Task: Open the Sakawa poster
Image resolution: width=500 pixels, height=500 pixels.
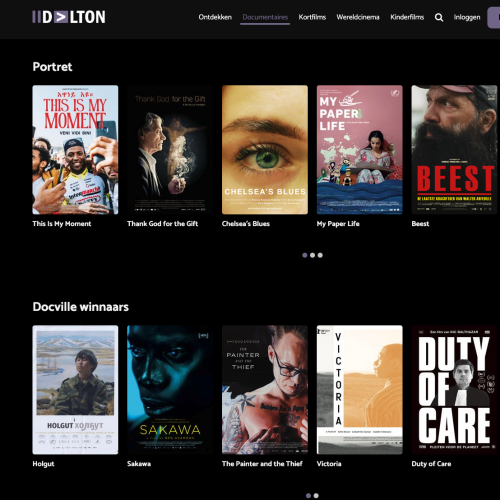Action: coord(170,390)
